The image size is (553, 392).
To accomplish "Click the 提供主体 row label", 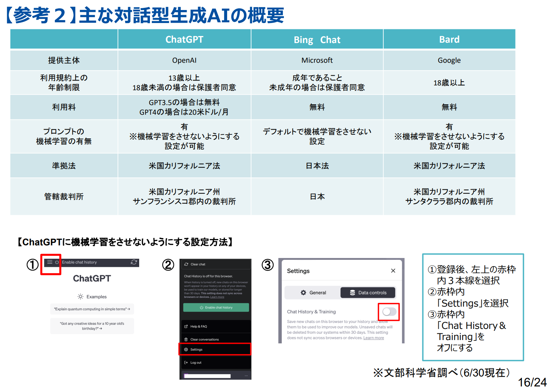I will [64, 60].
